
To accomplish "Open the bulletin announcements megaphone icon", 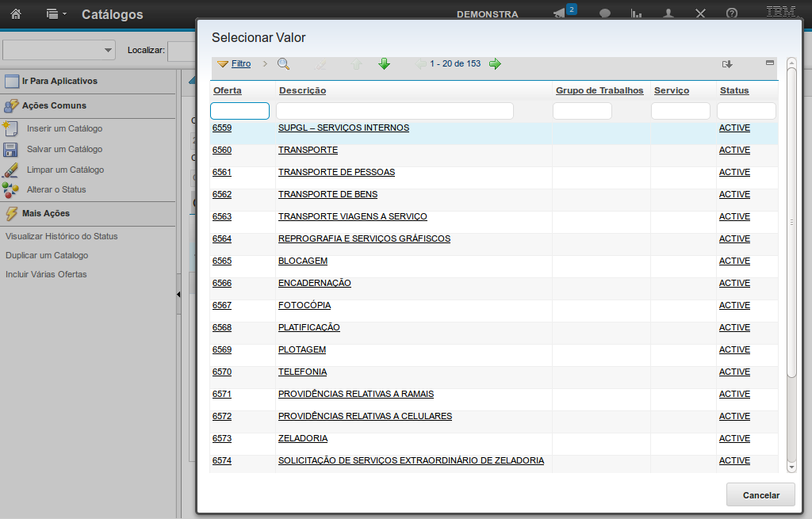I will 560,13.
